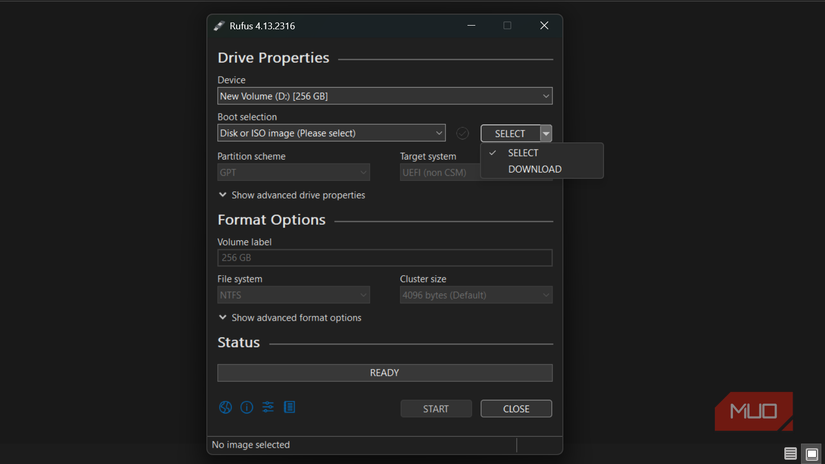Click the main SELECT button
Screen dimensions: 825x464
point(510,134)
